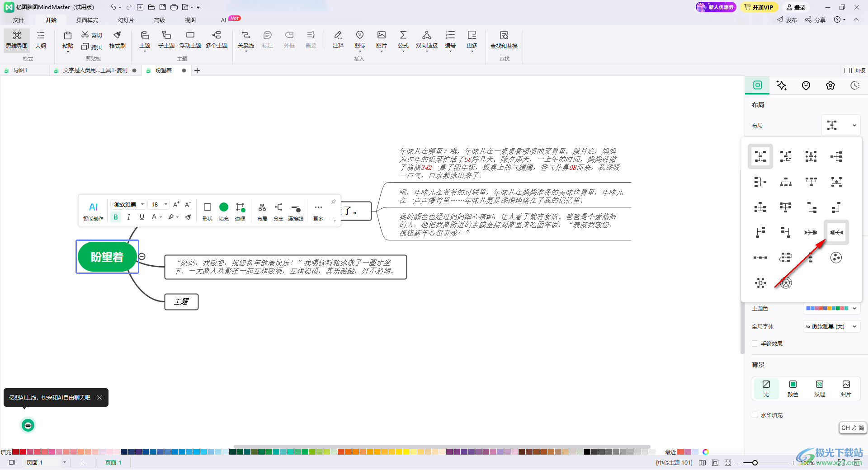Collapse the ribbon with chevron

pyautogui.click(x=856, y=19)
